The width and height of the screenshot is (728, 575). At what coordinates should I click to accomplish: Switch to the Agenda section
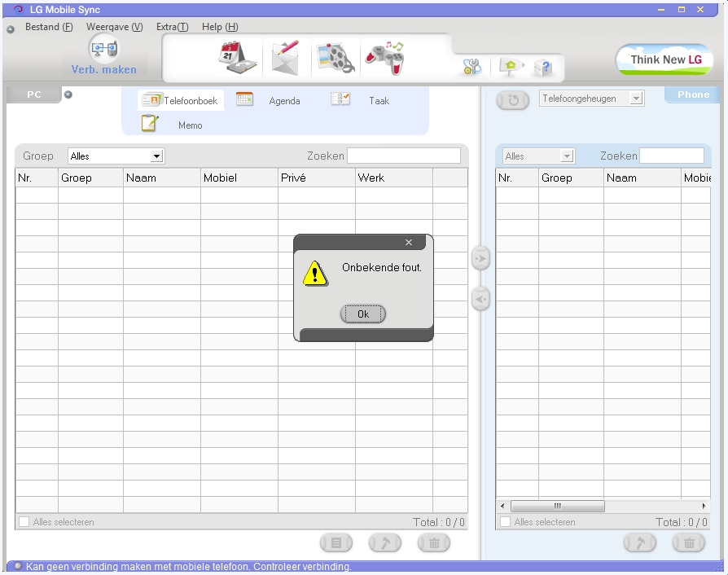tap(284, 101)
